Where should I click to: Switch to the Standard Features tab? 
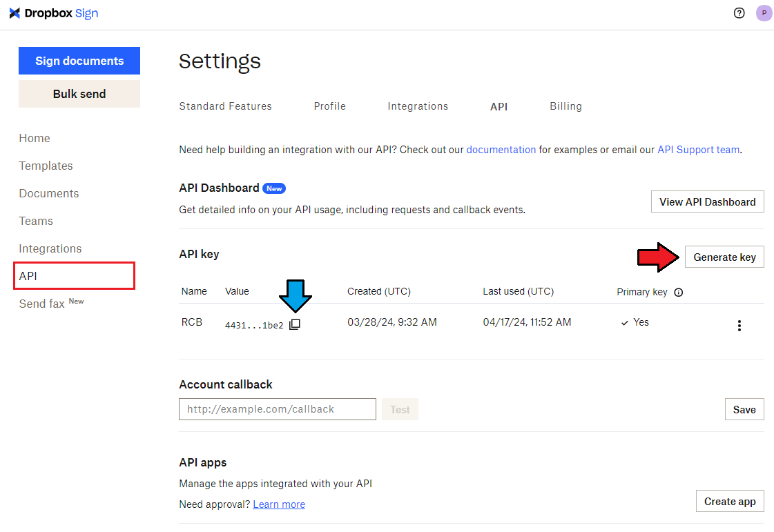pos(226,106)
